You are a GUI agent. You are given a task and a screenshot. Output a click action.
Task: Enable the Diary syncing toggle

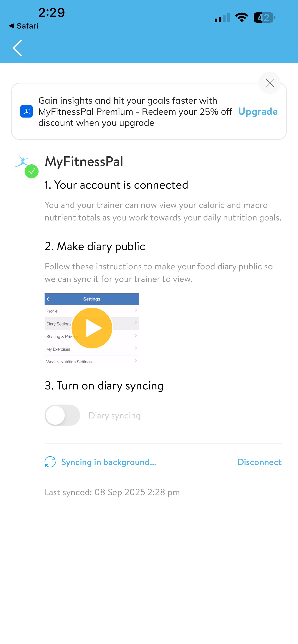pos(62,415)
